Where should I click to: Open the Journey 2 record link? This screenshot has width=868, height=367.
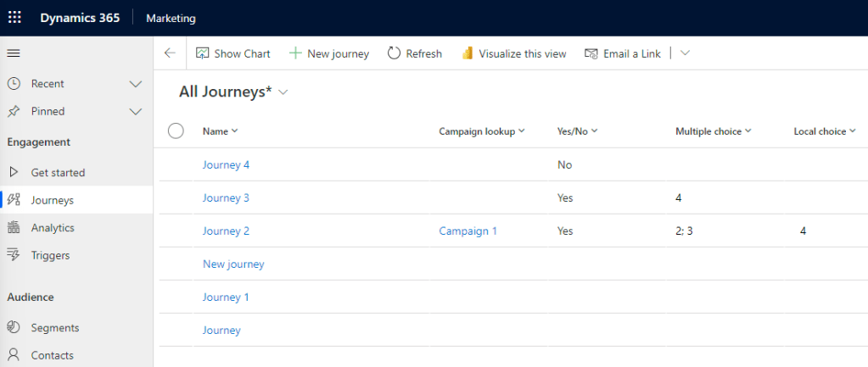pos(226,231)
